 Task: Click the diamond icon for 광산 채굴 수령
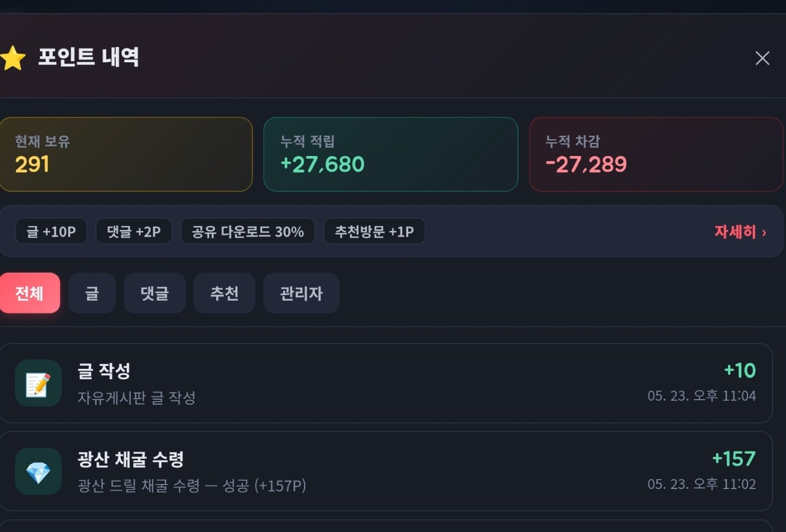click(x=38, y=471)
